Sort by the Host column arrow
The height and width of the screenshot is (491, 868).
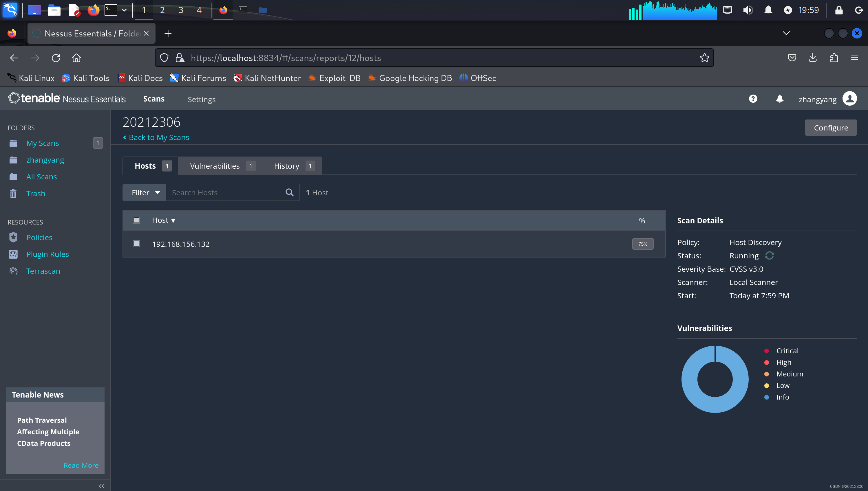tap(173, 221)
